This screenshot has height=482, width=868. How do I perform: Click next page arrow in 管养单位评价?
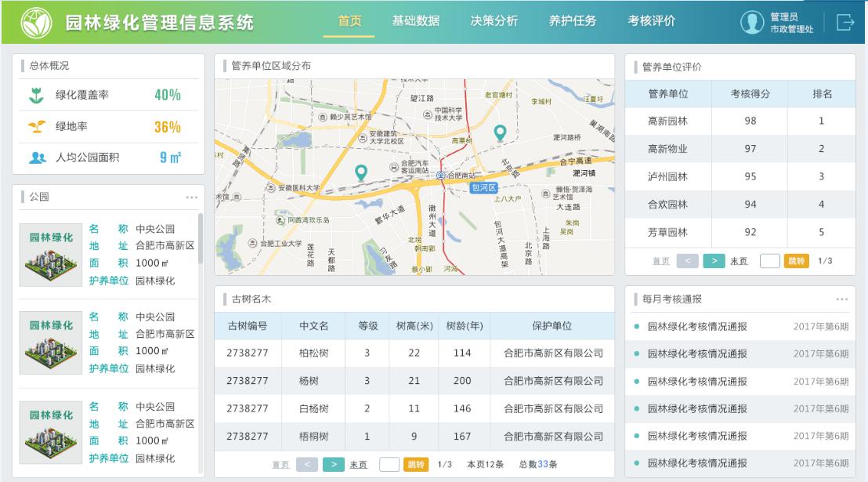pos(714,261)
